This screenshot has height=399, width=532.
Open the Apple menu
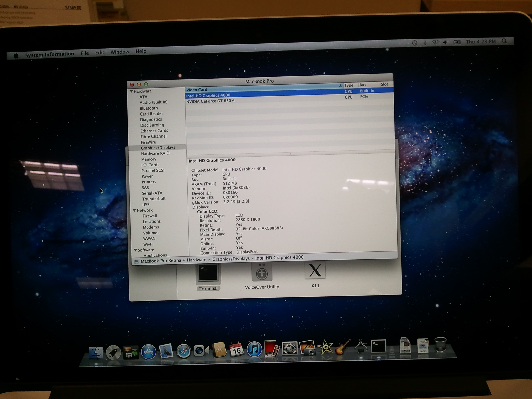pos(16,56)
